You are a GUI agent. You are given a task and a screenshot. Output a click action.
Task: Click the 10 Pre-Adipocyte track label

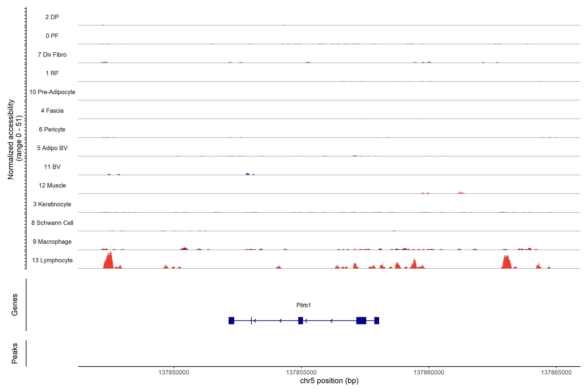[x=52, y=92]
